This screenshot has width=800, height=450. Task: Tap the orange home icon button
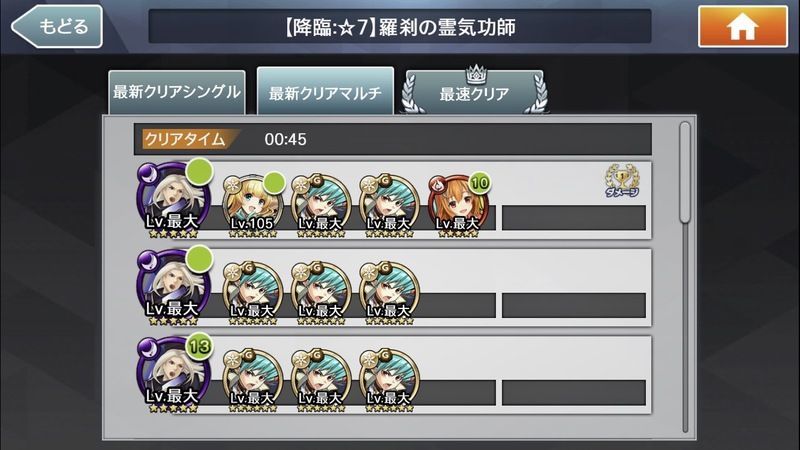(x=742, y=27)
